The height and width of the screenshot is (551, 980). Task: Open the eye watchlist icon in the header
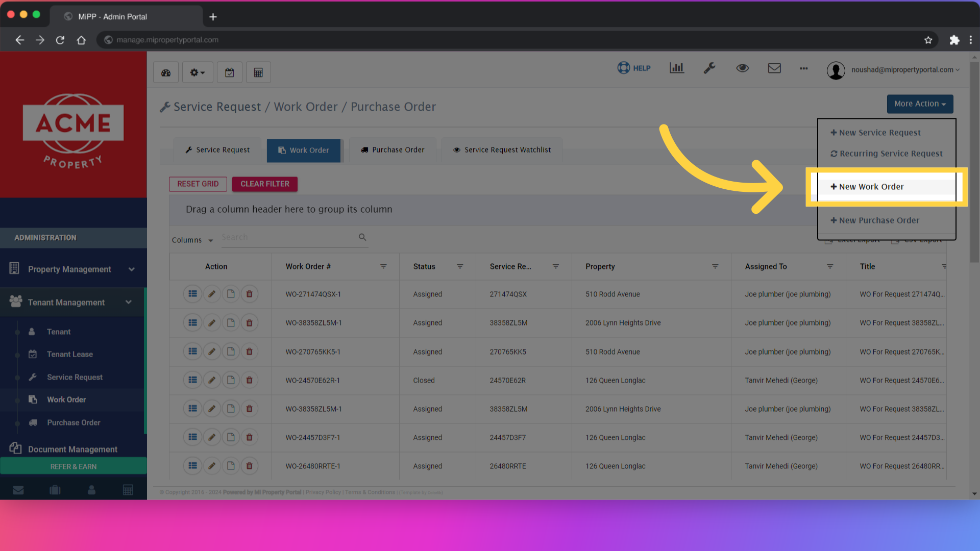click(x=742, y=68)
